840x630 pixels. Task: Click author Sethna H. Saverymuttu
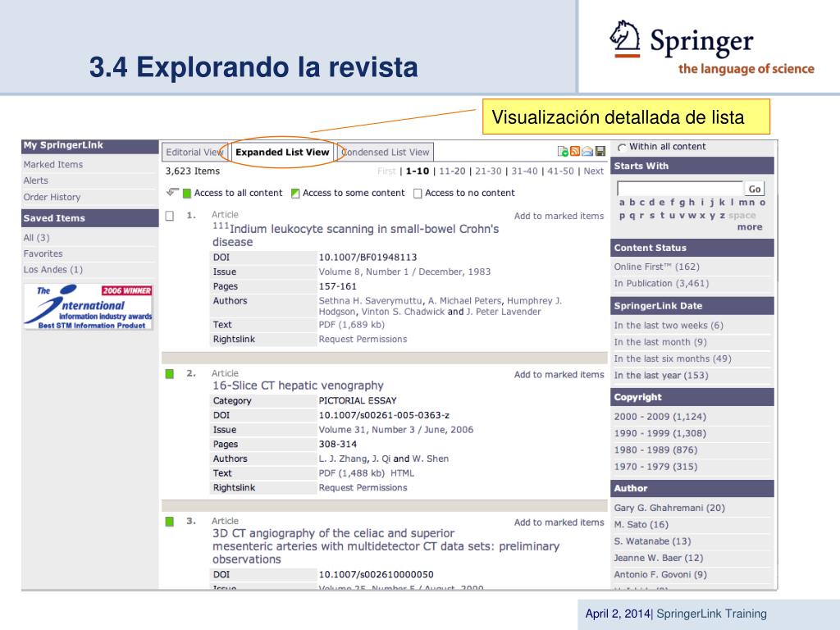tap(370, 301)
